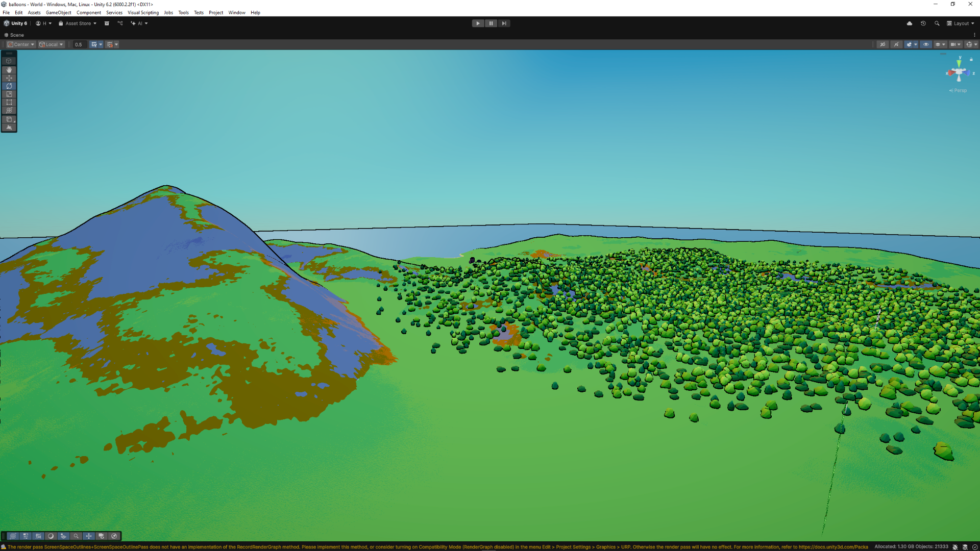Pause the game

[491, 23]
